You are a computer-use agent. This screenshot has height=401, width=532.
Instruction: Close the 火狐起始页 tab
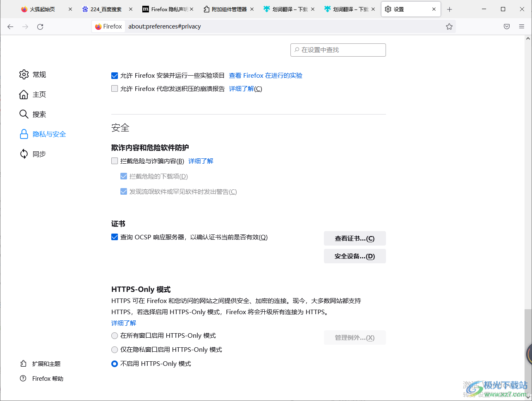pos(70,9)
